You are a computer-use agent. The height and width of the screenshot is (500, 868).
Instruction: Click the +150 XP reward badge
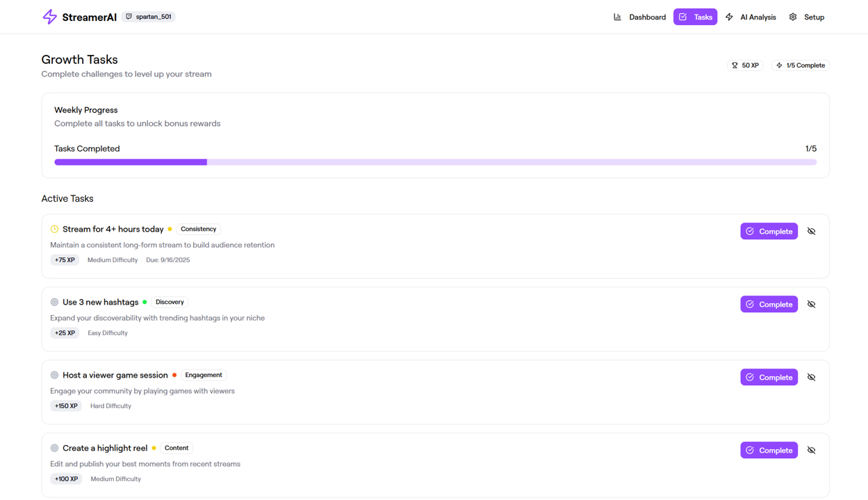click(66, 406)
